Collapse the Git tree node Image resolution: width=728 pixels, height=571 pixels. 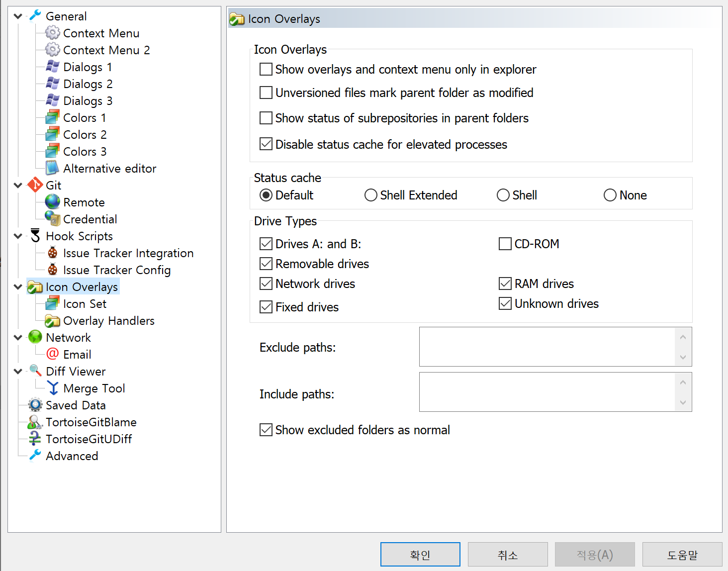[18, 186]
